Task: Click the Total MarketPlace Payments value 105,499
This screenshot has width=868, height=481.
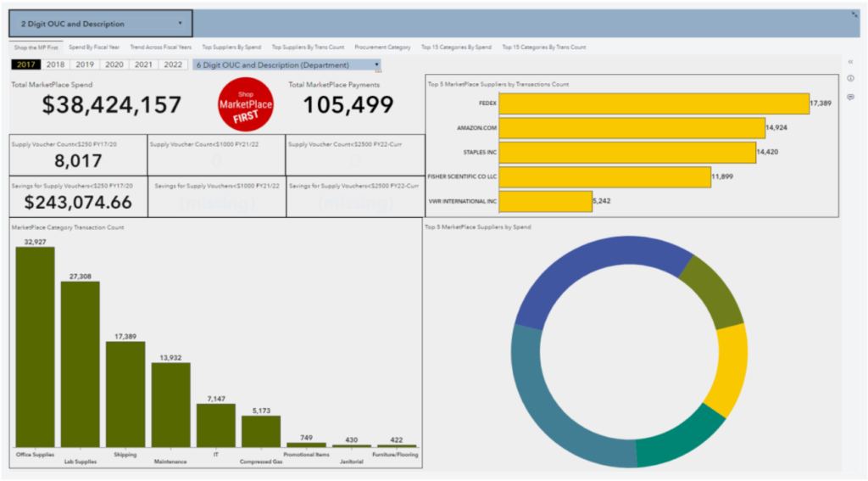Action: coord(348,104)
